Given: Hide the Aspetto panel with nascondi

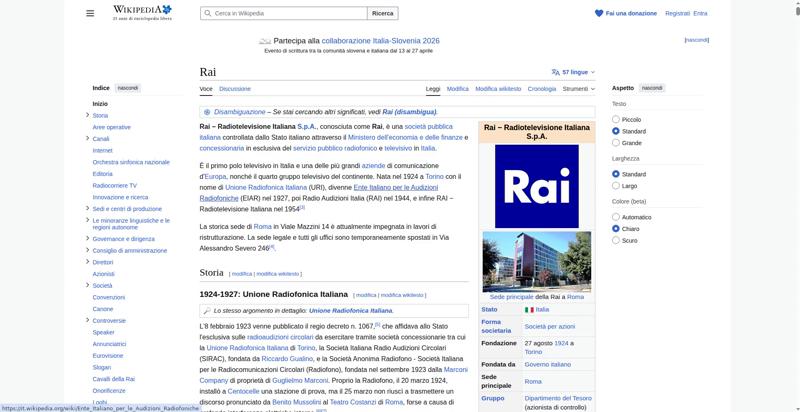Looking at the screenshot, I should [652, 88].
